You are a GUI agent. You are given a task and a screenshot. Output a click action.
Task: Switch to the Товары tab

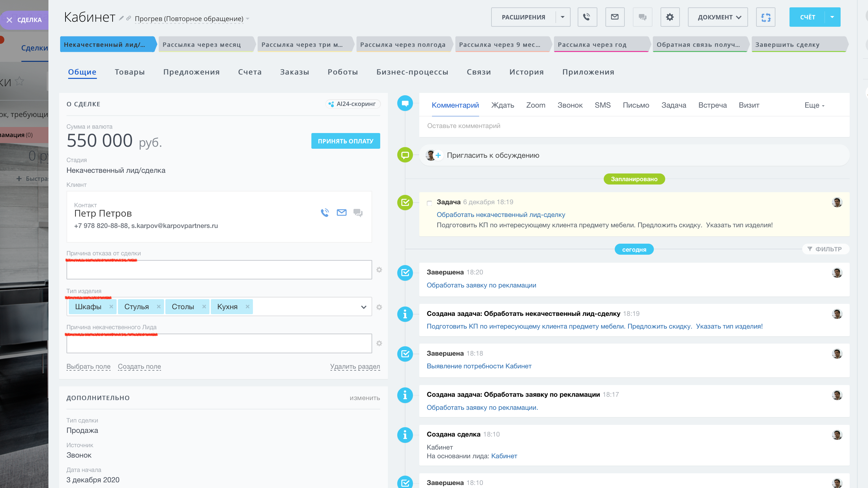129,72
